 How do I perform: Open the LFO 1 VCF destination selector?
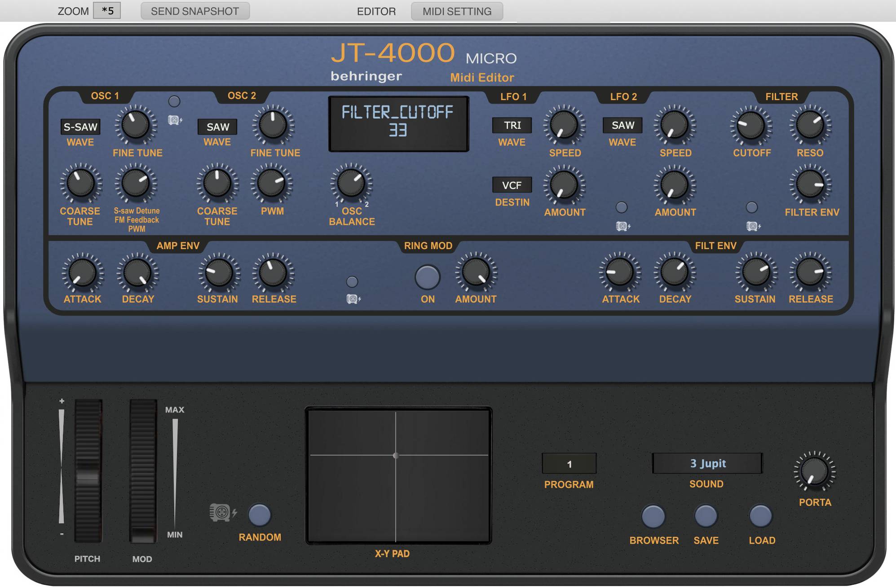coord(512,185)
